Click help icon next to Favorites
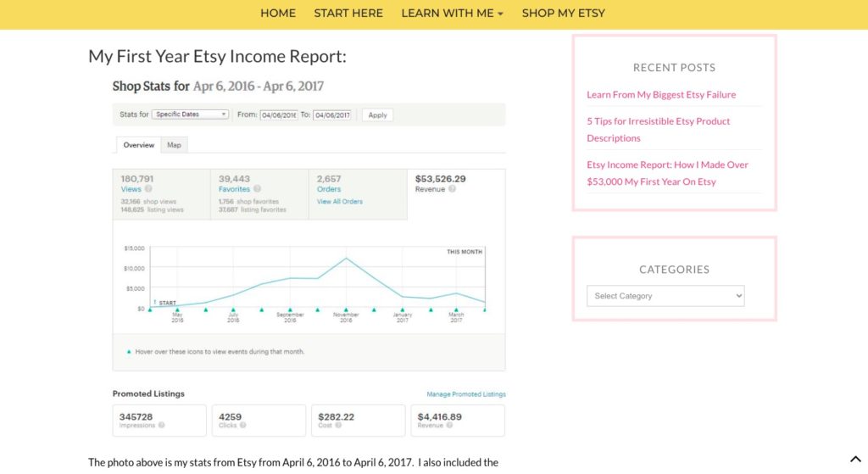 [x=257, y=189]
